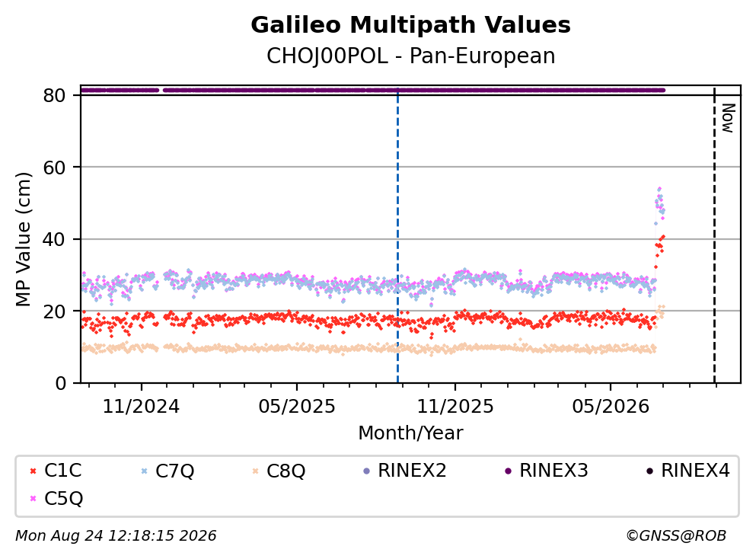Screen dimensions: 756x559
Task: Click the Month/Year axis label
Action: [411, 433]
